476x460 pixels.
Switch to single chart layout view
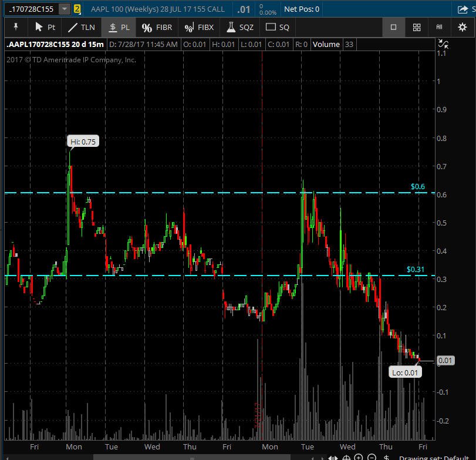click(x=393, y=28)
